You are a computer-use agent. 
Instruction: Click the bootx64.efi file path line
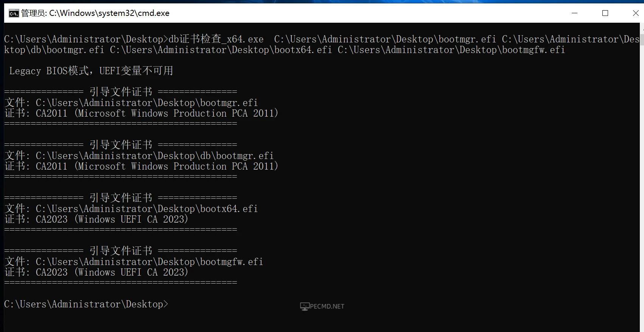pyautogui.click(x=131, y=209)
